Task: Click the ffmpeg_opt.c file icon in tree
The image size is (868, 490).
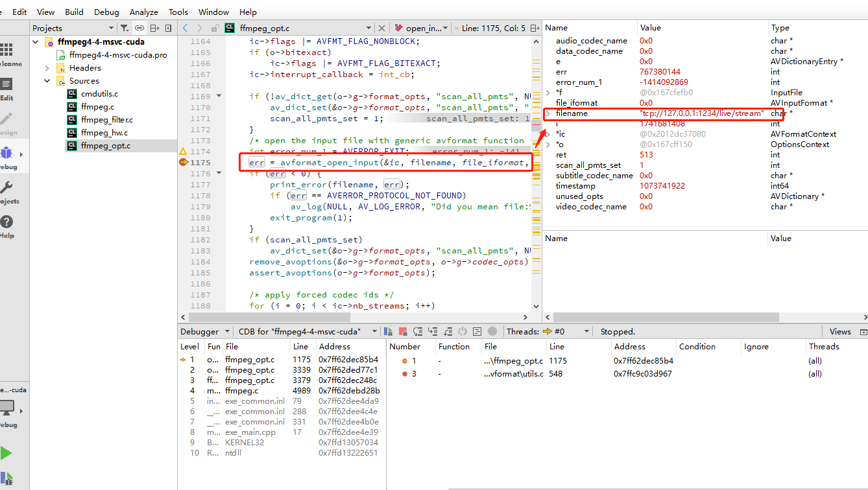Action: pos(72,146)
